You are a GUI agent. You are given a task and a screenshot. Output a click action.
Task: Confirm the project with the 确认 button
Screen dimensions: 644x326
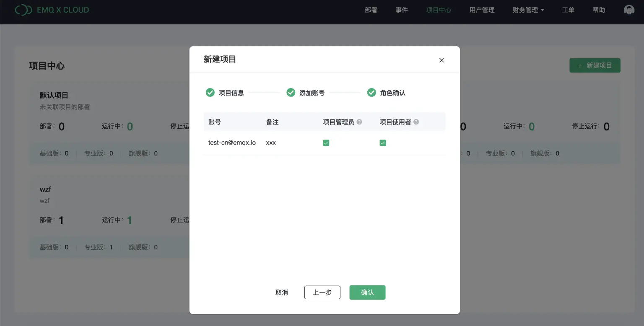pos(367,292)
